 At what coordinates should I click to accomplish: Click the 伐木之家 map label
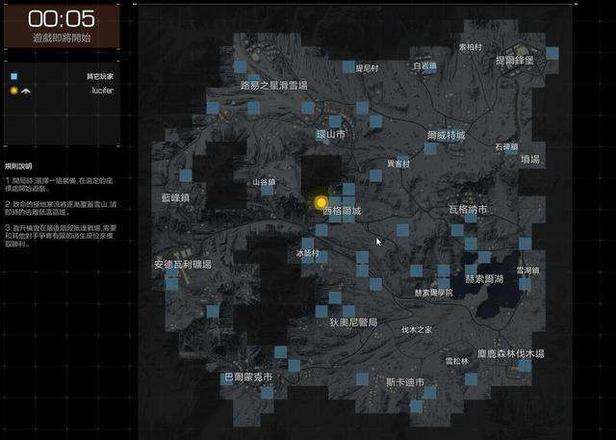416,330
